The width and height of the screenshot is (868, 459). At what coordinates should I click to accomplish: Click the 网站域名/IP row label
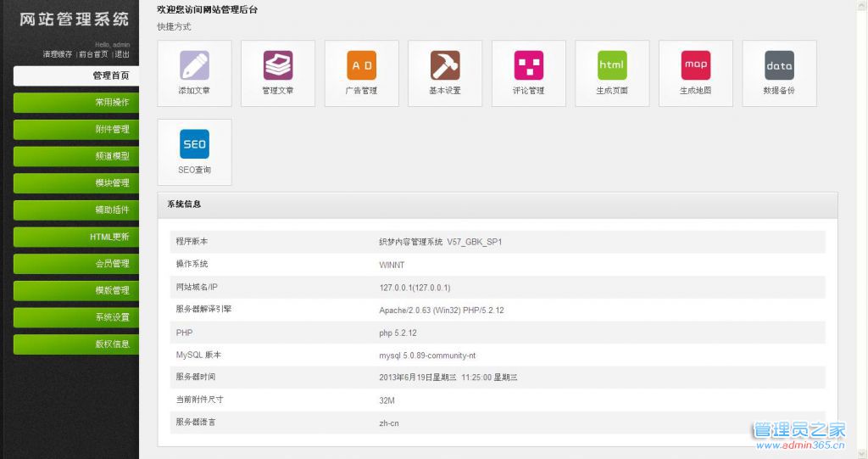(x=197, y=287)
